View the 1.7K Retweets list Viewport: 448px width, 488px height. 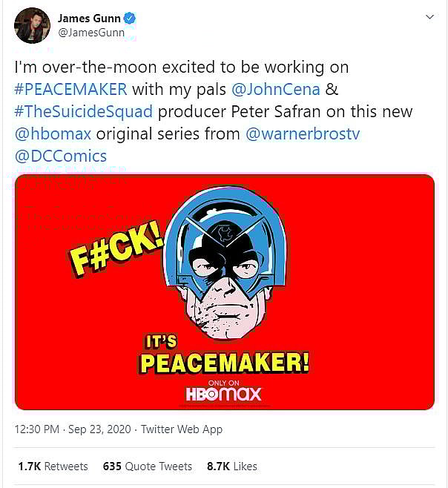pyautogui.click(x=53, y=466)
